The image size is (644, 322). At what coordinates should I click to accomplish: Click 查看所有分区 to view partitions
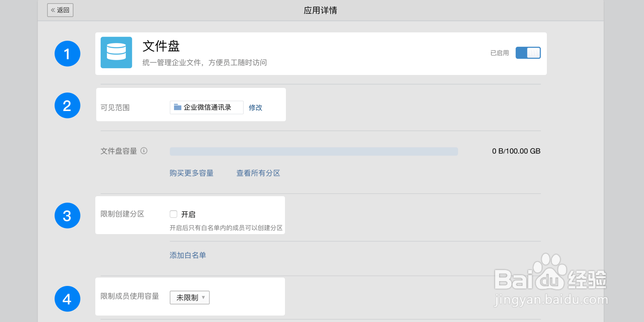(258, 173)
